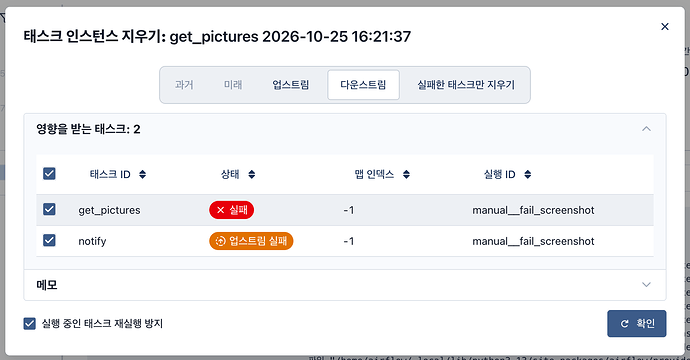Click the orange 업스트림 실패 status badge
The width and height of the screenshot is (690, 360).
(251, 241)
